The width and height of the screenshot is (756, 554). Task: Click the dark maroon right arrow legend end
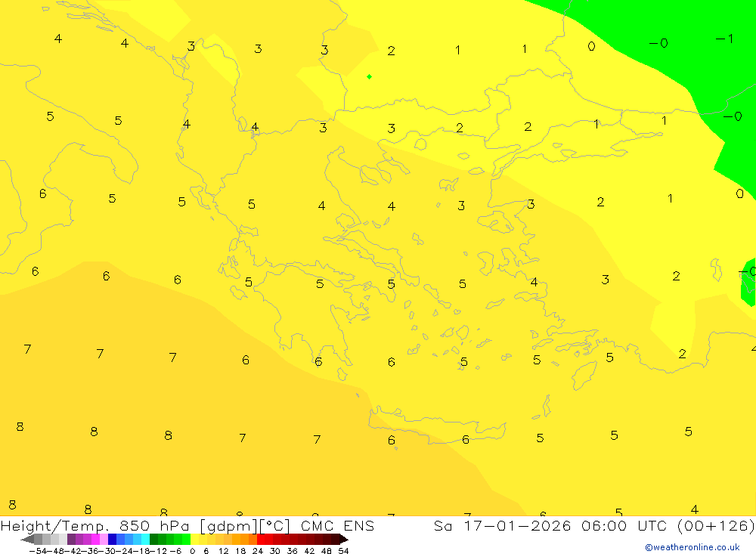(344, 540)
